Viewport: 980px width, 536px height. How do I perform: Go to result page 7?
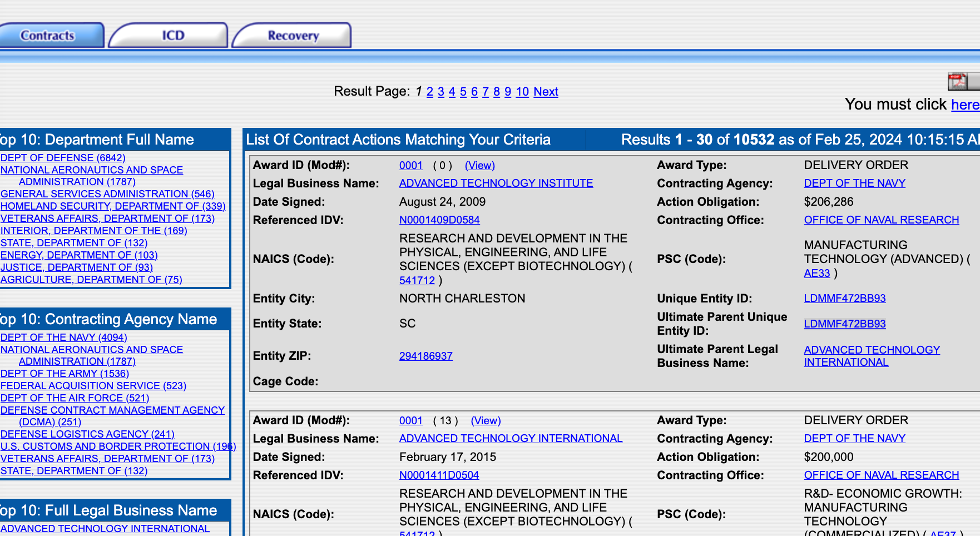click(x=486, y=92)
